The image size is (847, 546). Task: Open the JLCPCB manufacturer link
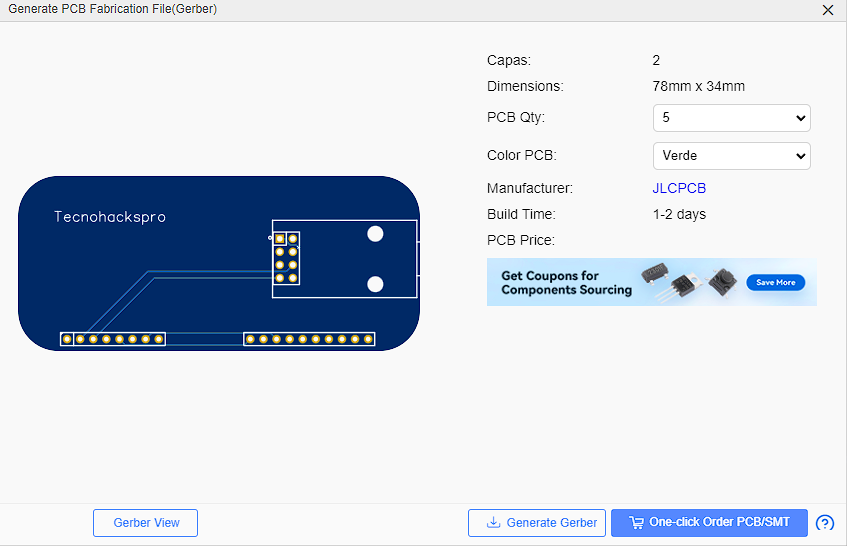click(679, 188)
